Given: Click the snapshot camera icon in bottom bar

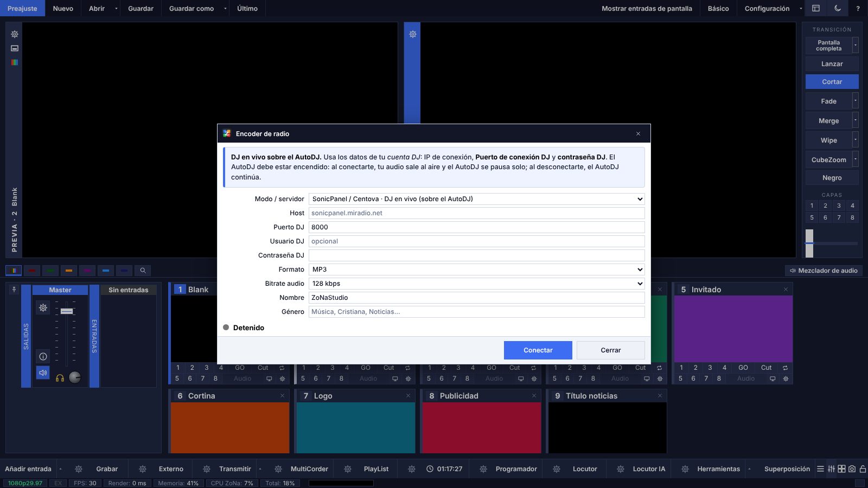Looking at the screenshot, I should [x=852, y=469].
